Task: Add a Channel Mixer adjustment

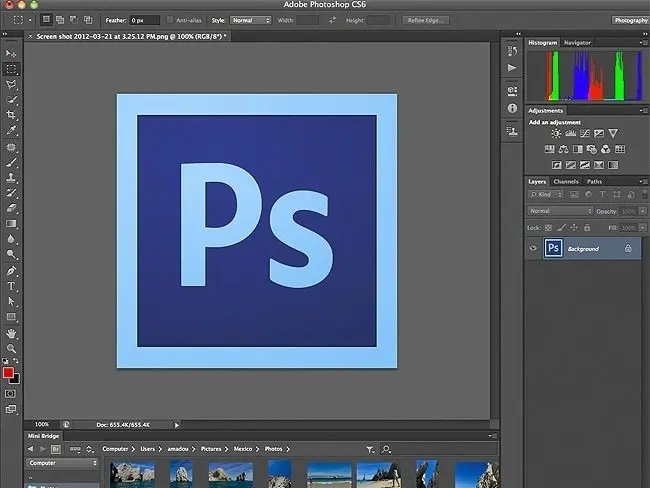Action: pos(606,149)
